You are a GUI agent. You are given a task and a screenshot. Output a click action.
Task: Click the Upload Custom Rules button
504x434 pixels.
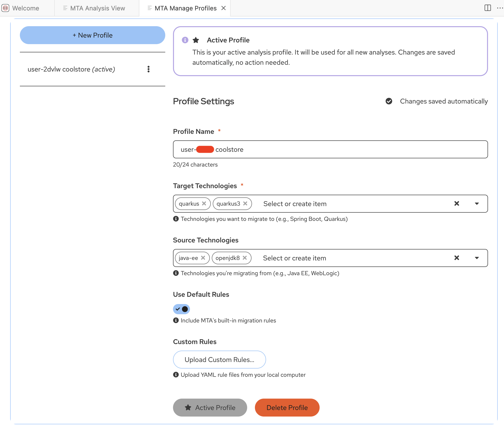[219, 360]
